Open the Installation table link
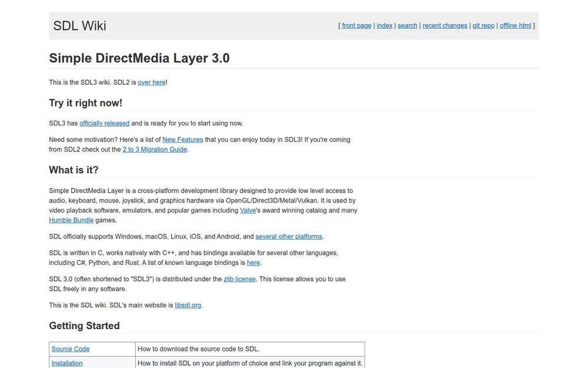Viewport: 588px width, 368px height. click(x=67, y=363)
